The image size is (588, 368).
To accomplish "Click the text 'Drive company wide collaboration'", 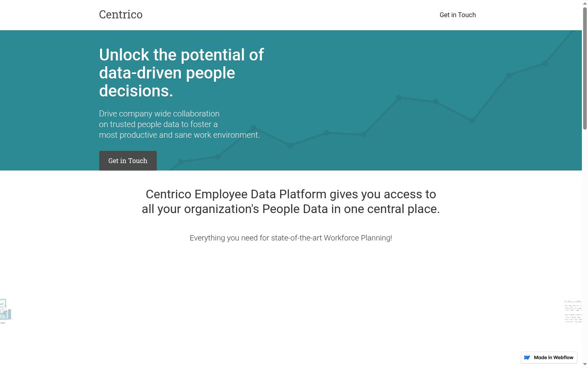I will click(159, 114).
